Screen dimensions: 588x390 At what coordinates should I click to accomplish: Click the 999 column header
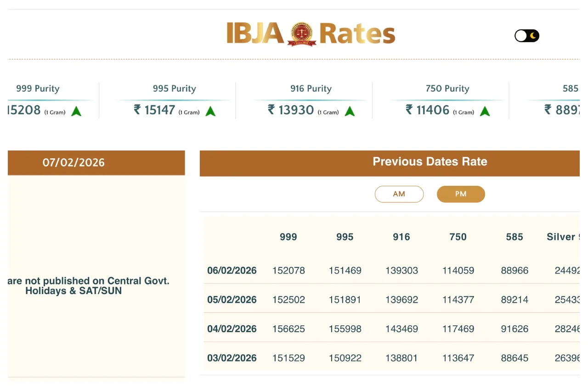(288, 237)
